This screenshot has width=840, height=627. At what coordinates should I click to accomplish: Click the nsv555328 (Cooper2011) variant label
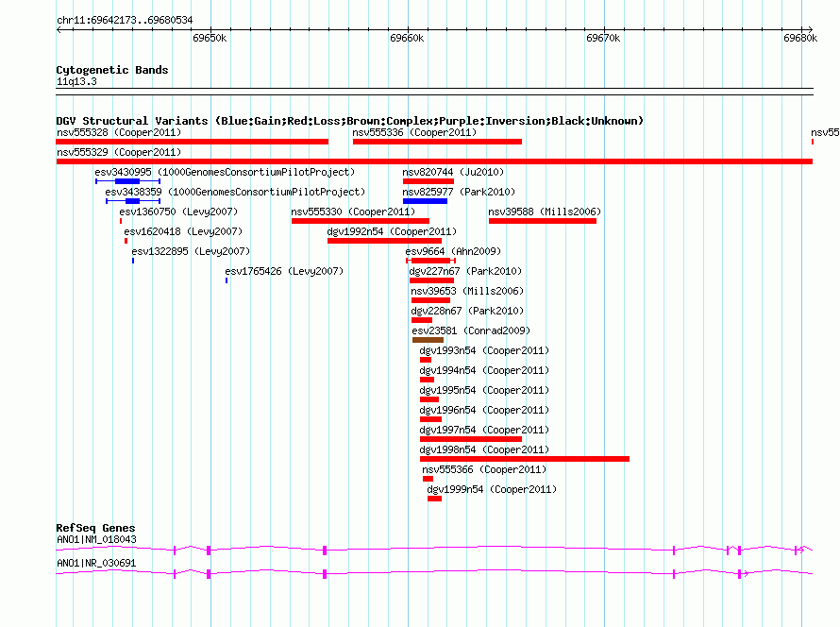coord(119,132)
